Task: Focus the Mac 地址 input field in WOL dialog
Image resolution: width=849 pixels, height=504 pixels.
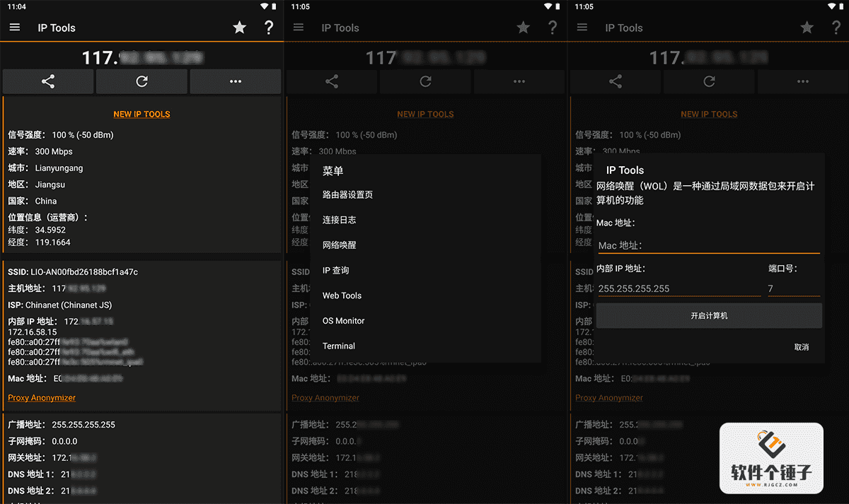Action: (x=708, y=245)
